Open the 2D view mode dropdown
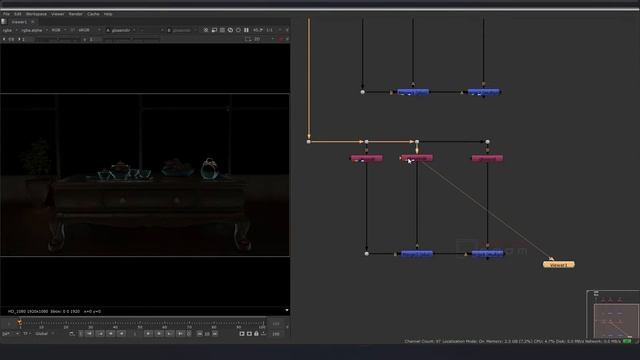Viewport: 640px width, 360px height. coord(263,39)
